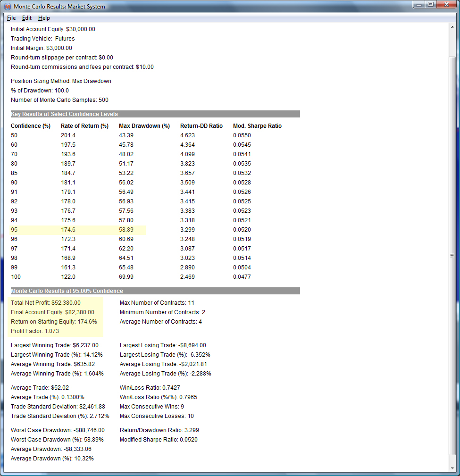
Task: Click 'Average Drawdown: -$8,333.06'
Action: [51, 449]
